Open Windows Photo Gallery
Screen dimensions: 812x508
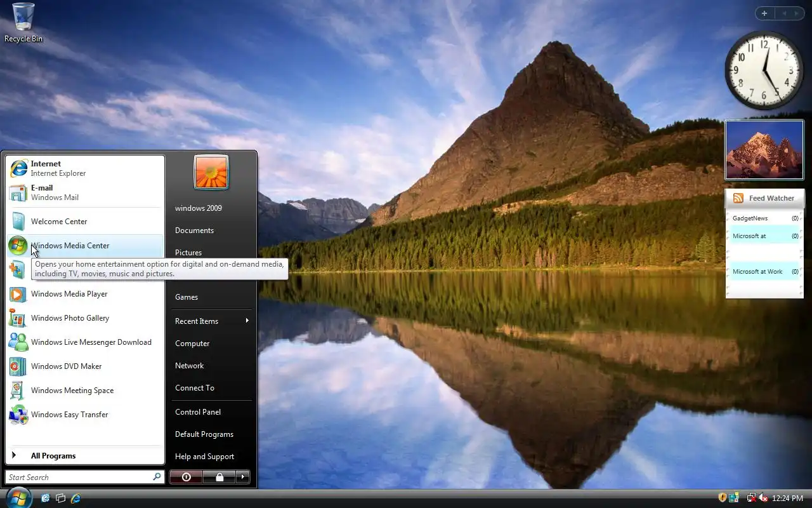(x=85, y=318)
